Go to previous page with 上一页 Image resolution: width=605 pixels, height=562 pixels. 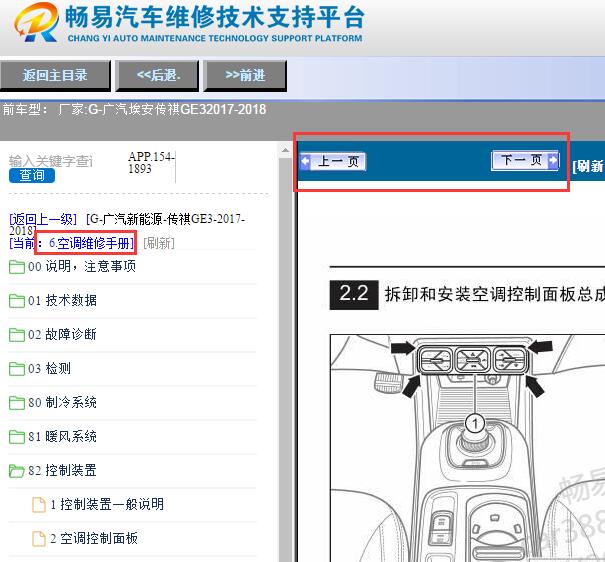point(333,161)
